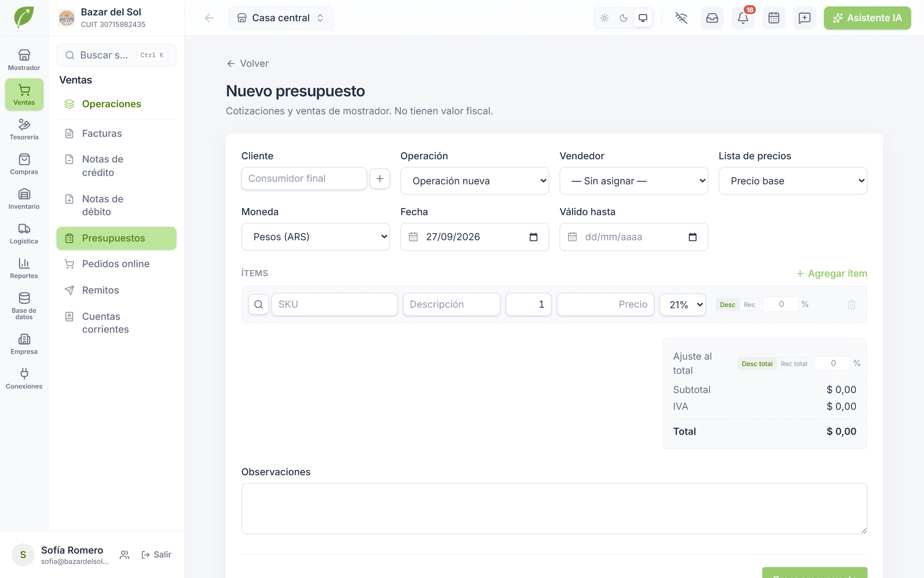Open the Asistente IA button
The width and height of the screenshot is (924, 578).
(x=867, y=18)
